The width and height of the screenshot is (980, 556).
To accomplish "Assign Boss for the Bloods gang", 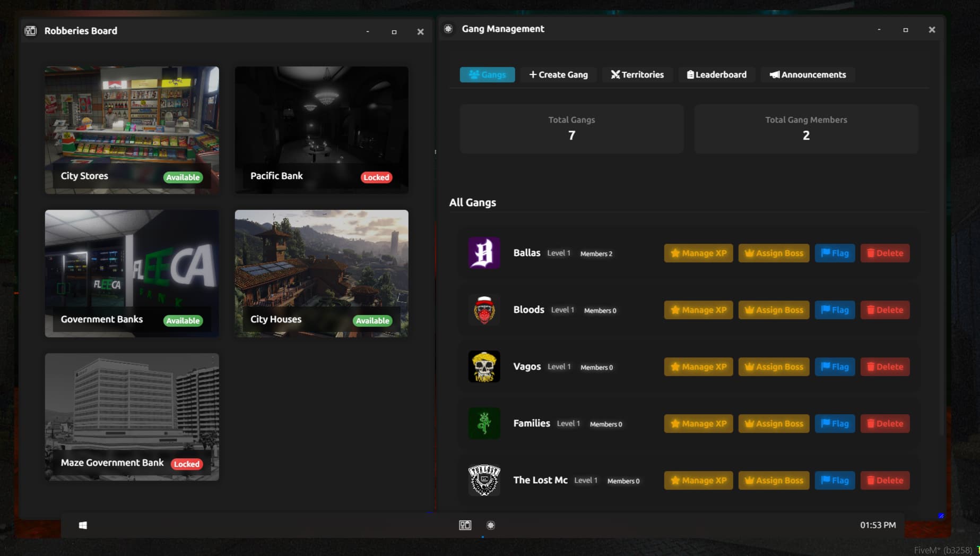I will click(x=774, y=310).
